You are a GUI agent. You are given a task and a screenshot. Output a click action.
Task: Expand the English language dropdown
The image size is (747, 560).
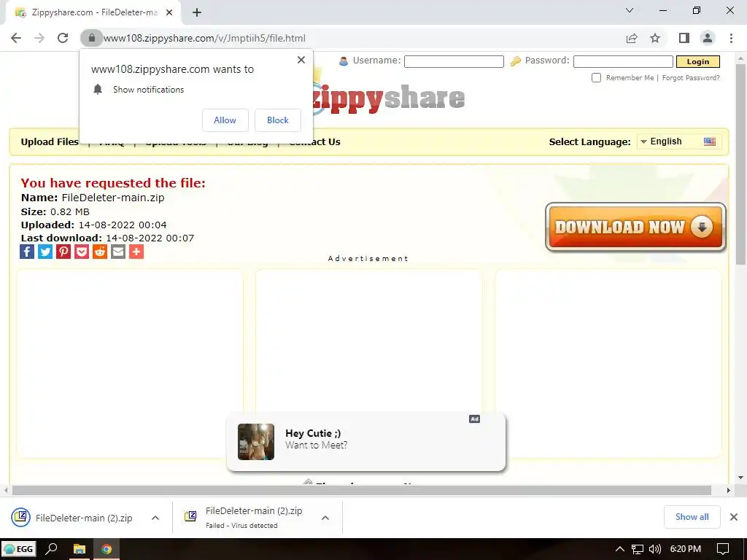point(679,141)
